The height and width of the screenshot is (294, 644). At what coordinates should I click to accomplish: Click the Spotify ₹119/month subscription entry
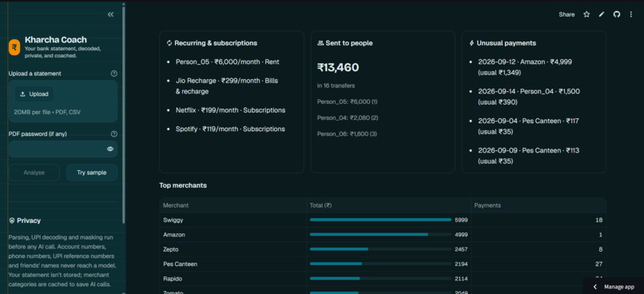point(230,129)
